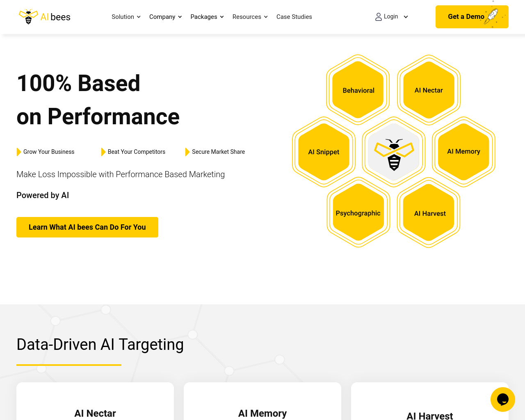Open the AI Nectar card

coord(95,401)
